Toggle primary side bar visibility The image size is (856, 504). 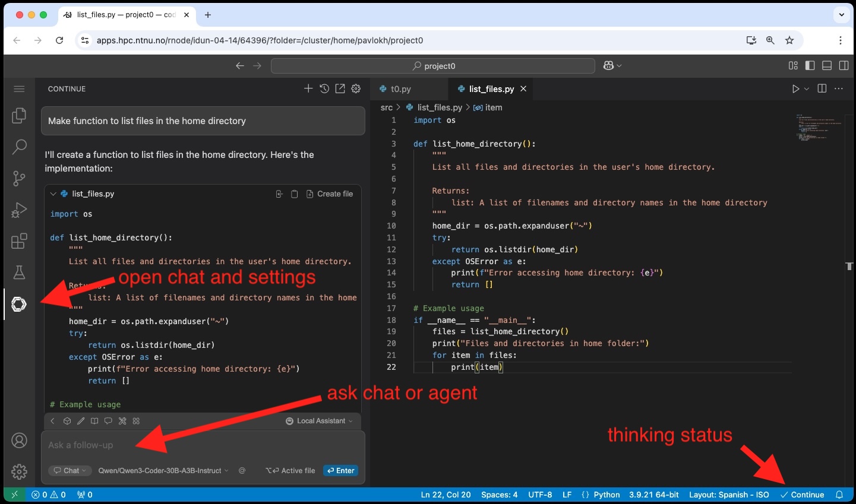[810, 65]
